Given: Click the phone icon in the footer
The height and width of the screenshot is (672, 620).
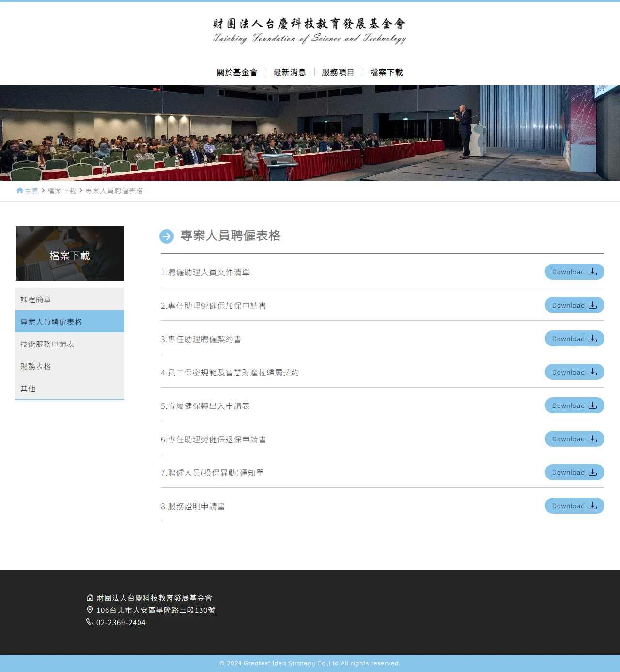Looking at the screenshot, I should click(x=90, y=622).
